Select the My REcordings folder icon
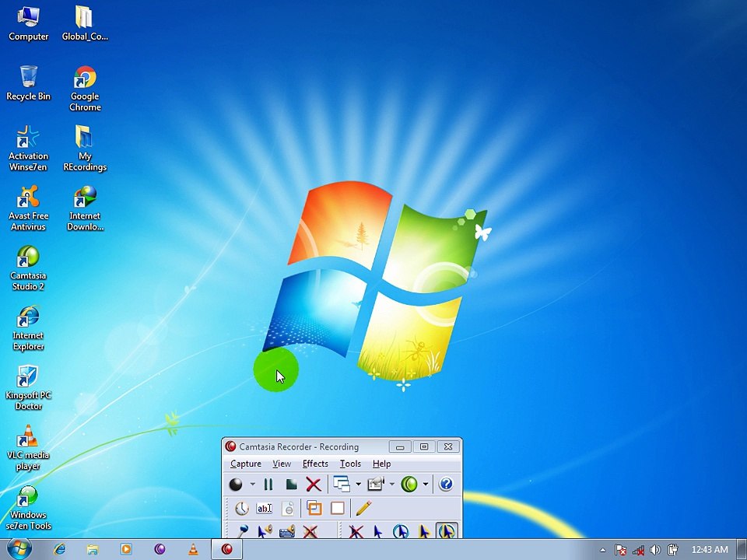This screenshot has width=747, height=560. [85, 148]
